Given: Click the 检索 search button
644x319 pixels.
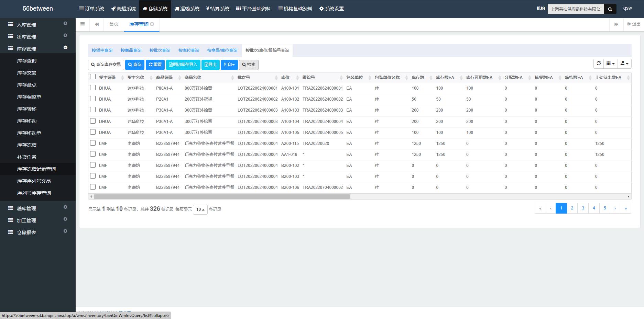Looking at the screenshot, I should pyautogui.click(x=249, y=65).
